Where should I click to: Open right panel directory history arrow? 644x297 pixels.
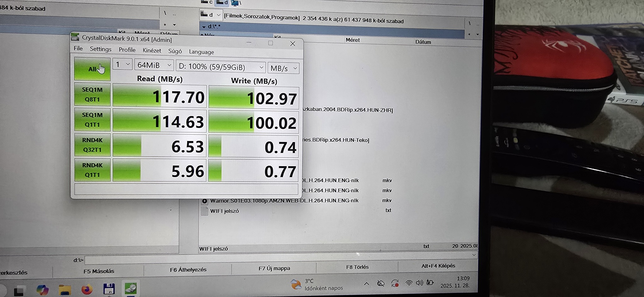coord(478,35)
